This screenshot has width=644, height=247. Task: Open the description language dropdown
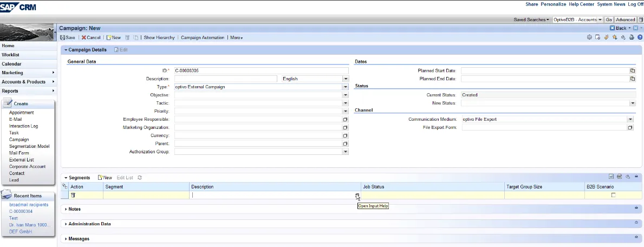click(x=346, y=79)
